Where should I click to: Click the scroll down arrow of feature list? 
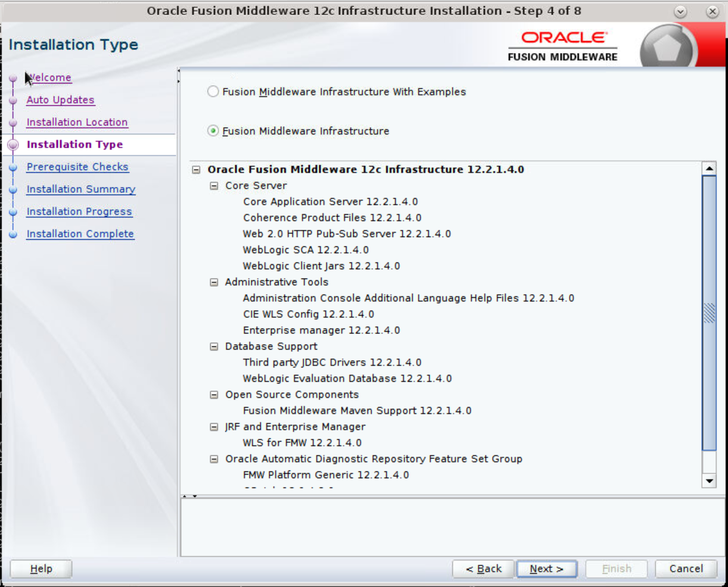pyautogui.click(x=709, y=480)
